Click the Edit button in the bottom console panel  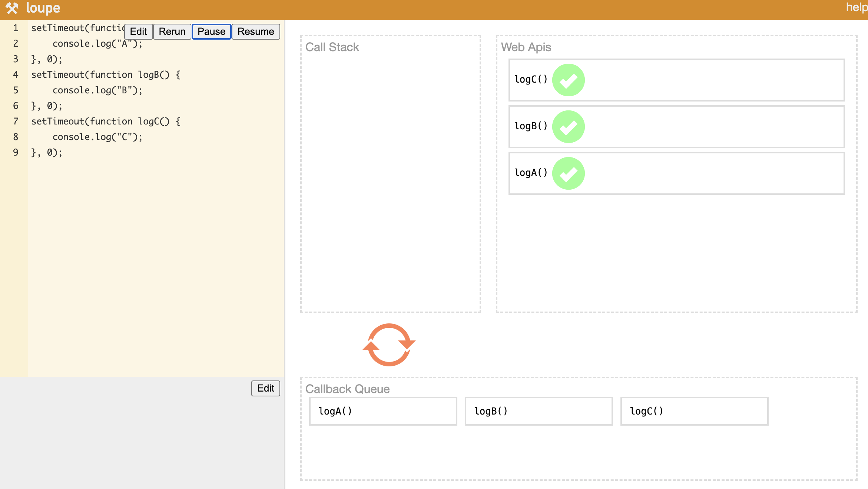265,388
